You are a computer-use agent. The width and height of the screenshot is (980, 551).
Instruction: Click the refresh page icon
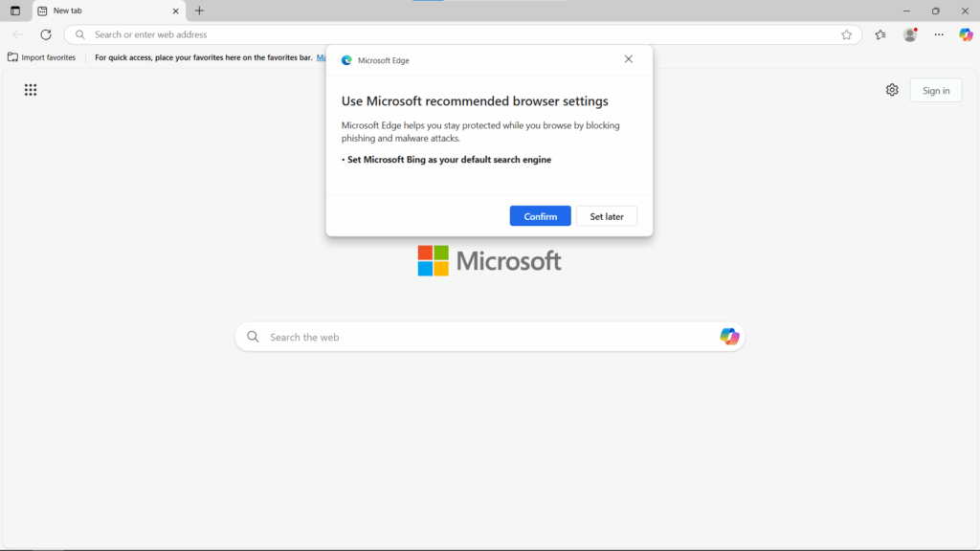pyautogui.click(x=45, y=34)
